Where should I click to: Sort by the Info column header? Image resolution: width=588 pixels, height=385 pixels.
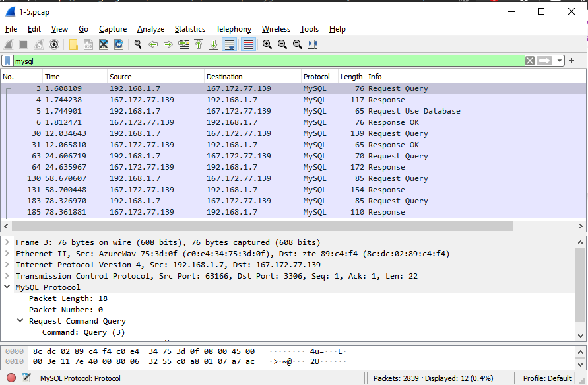pos(476,77)
